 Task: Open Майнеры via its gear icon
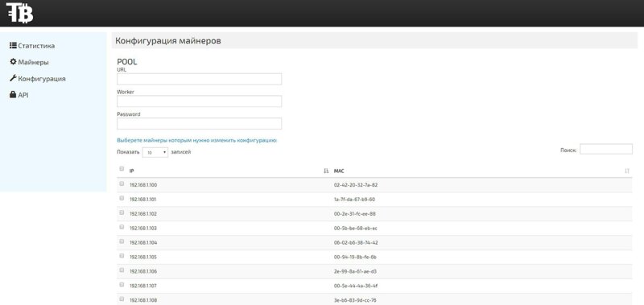coord(13,62)
